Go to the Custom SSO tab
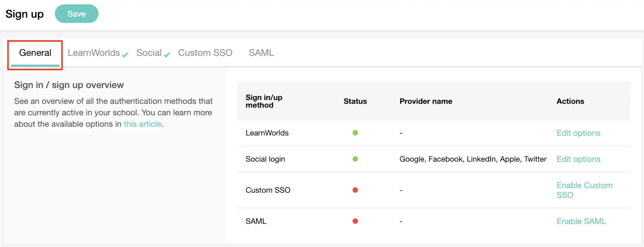This screenshot has width=644, height=247. pyautogui.click(x=205, y=53)
